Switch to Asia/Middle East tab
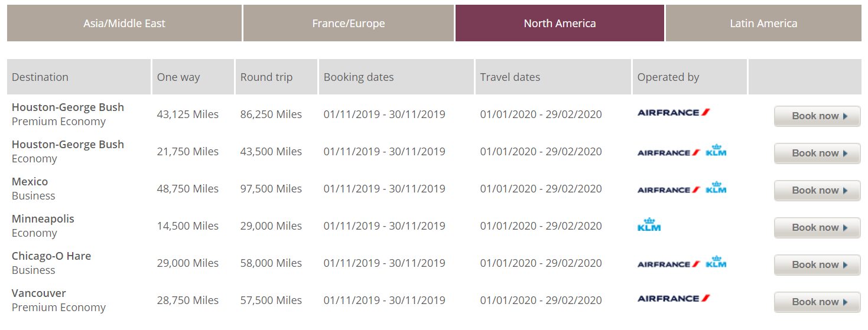The height and width of the screenshot is (330, 868). pos(124,24)
